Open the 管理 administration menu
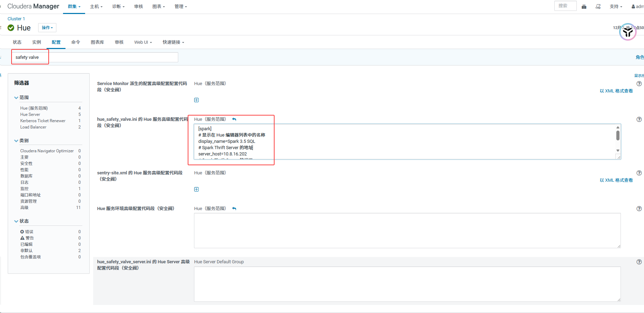 (181, 7)
